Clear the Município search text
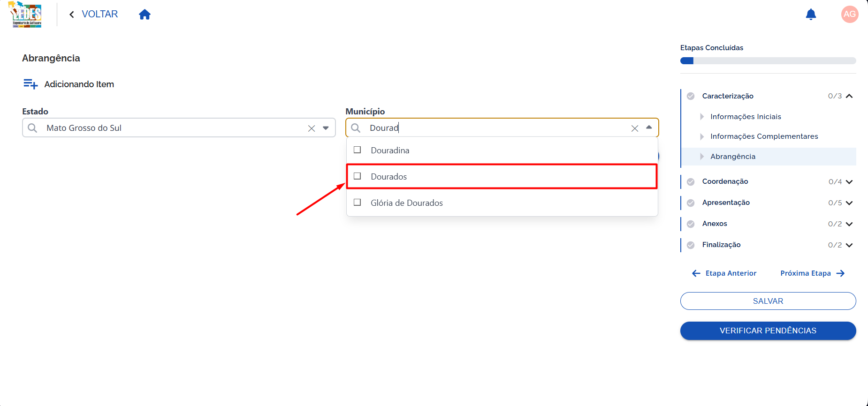Image resolution: width=868 pixels, height=406 pixels. [x=635, y=128]
